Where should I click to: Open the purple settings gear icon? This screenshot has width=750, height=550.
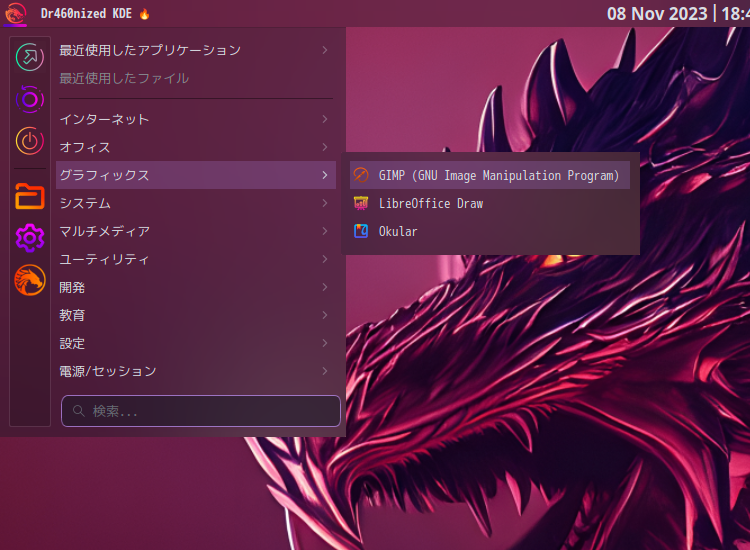pos(30,238)
